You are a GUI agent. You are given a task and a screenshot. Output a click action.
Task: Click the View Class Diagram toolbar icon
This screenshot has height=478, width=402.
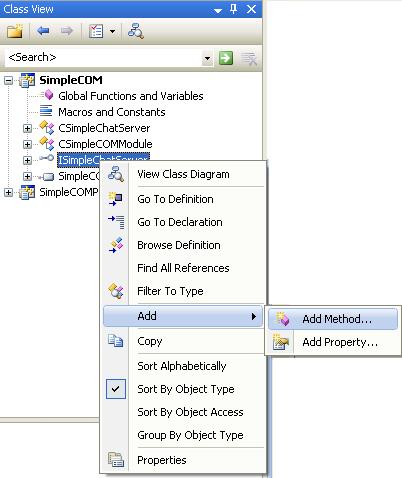click(136, 31)
